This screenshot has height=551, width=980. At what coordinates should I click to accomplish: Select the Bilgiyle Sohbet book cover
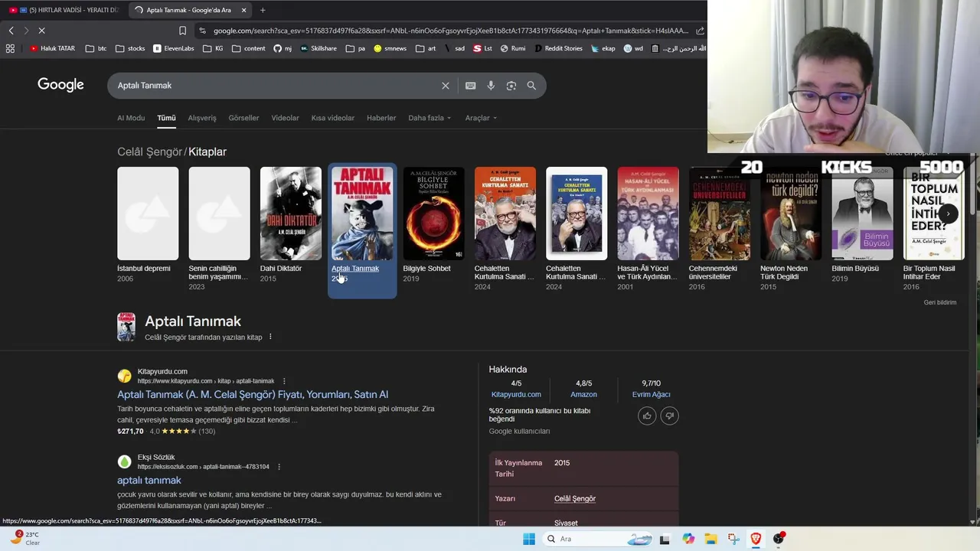433,214
